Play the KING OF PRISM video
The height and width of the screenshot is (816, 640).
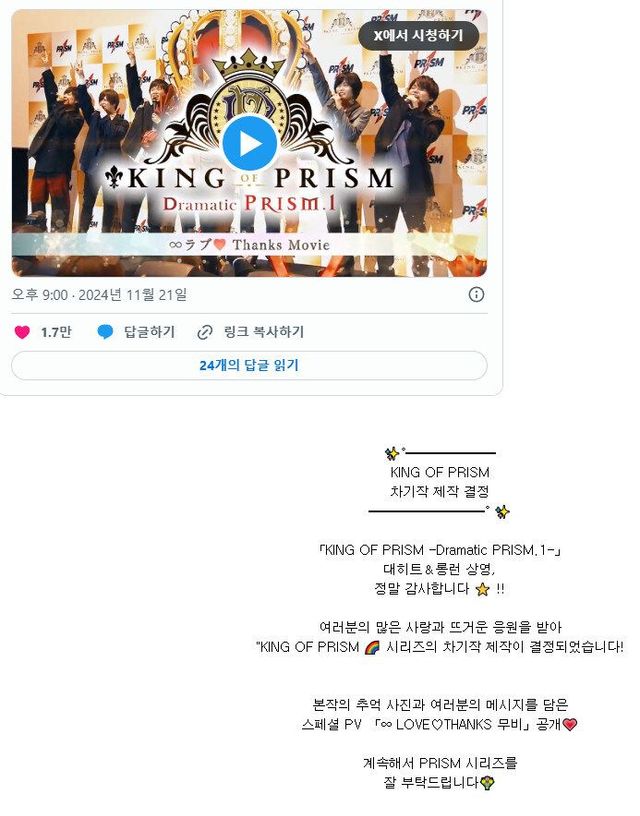(249, 143)
